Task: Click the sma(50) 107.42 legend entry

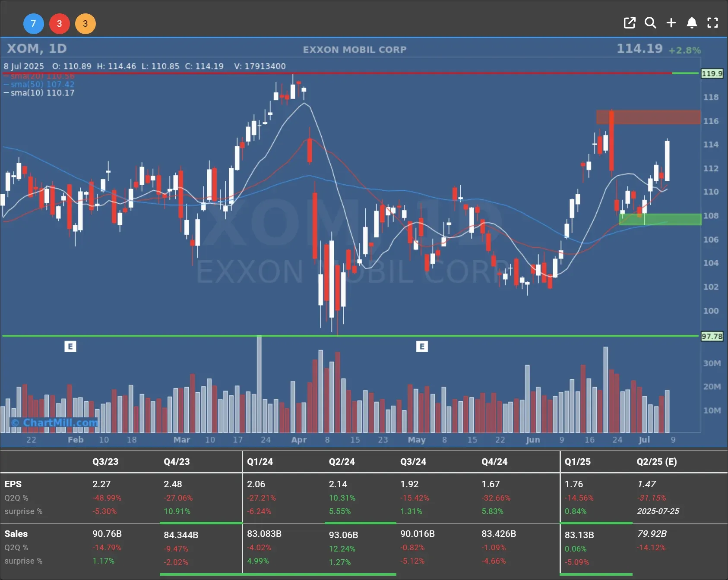Action: point(39,84)
